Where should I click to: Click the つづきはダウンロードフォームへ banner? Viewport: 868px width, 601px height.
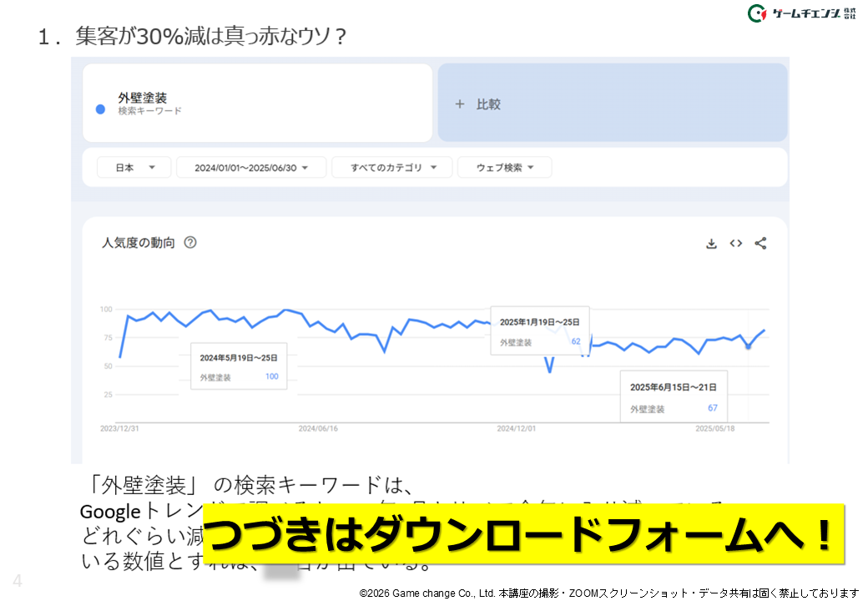[x=523, y=534]
